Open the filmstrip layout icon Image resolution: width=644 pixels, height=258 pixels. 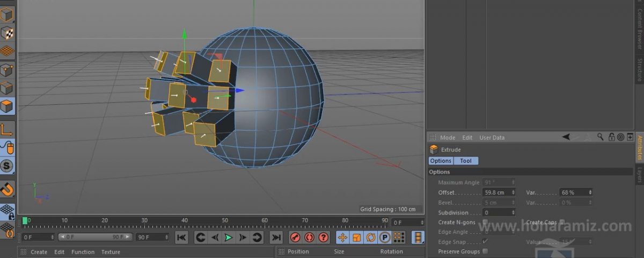click(x=418, y=237)
